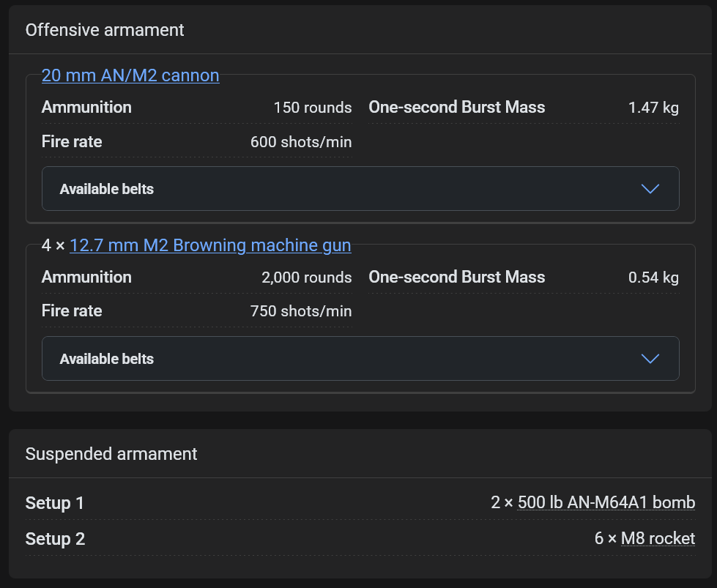Click the 150 rounds ammunition value
Screen dimensions: 717x588
pos(313,108)
